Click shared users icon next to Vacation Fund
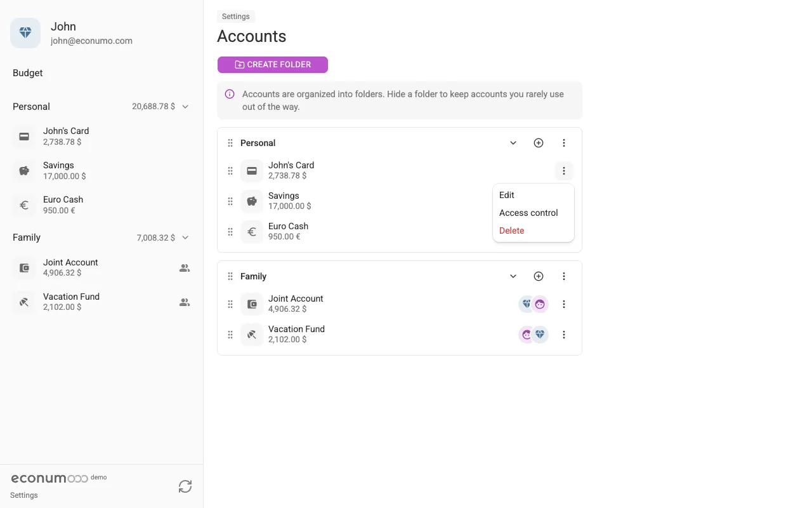812x508 pixels. coord(185,302)
